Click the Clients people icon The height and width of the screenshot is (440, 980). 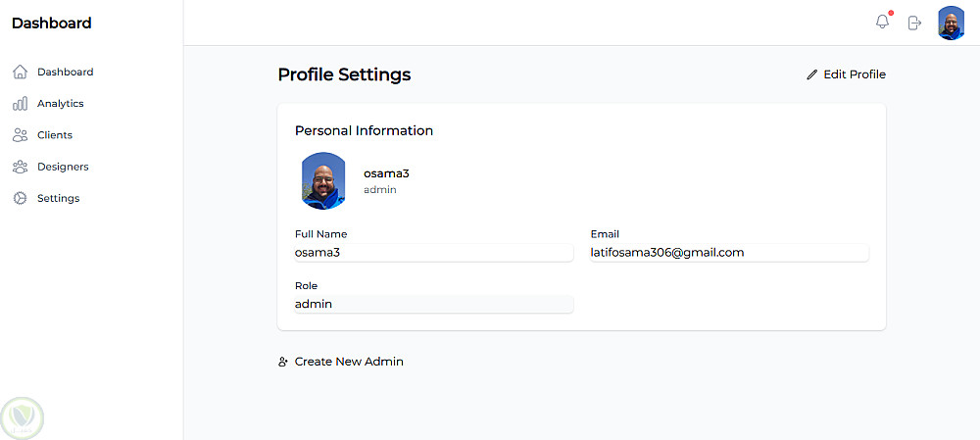(20, 135)
